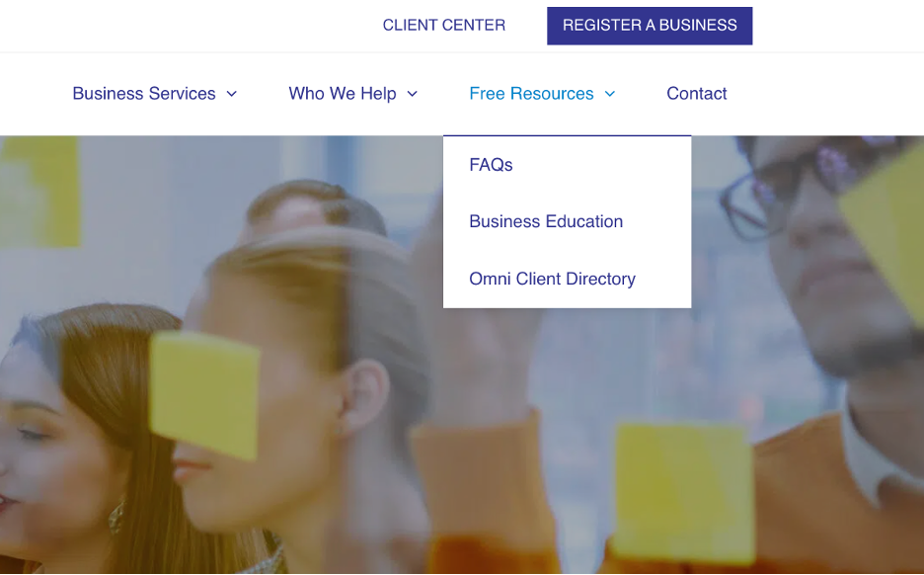
Task: Click the blurred yellow note at the photo's top-left
Action: pyautogui.click(x=40, y=192)
